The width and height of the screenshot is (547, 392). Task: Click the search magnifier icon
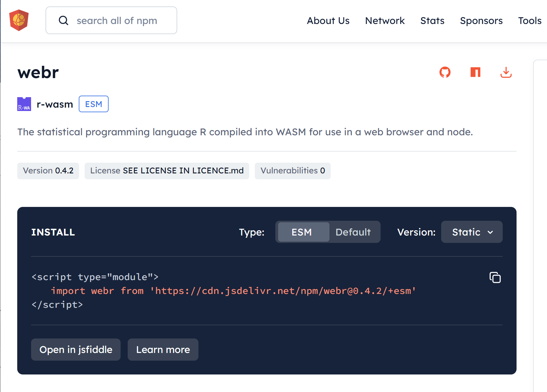coord(63,20)
